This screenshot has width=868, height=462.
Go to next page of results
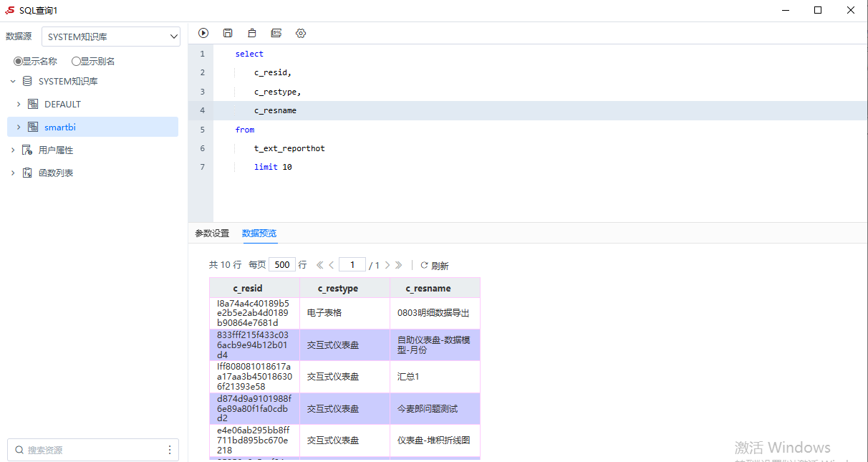(387, 265)
